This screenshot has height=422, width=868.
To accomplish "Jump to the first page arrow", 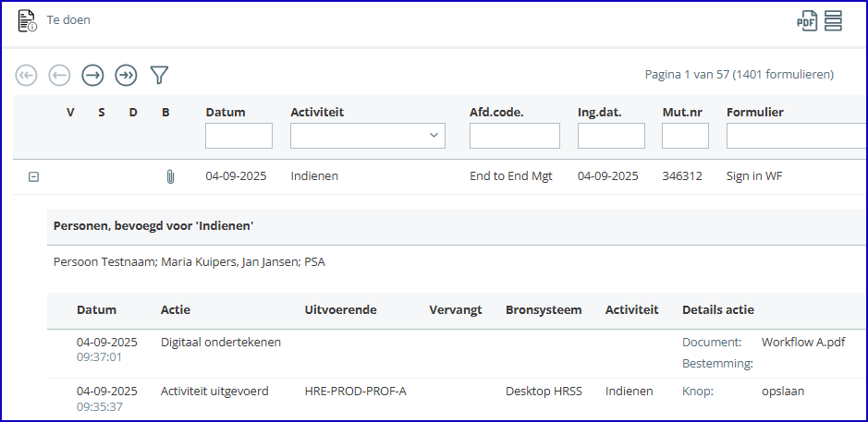I will [x=26, y=75].
